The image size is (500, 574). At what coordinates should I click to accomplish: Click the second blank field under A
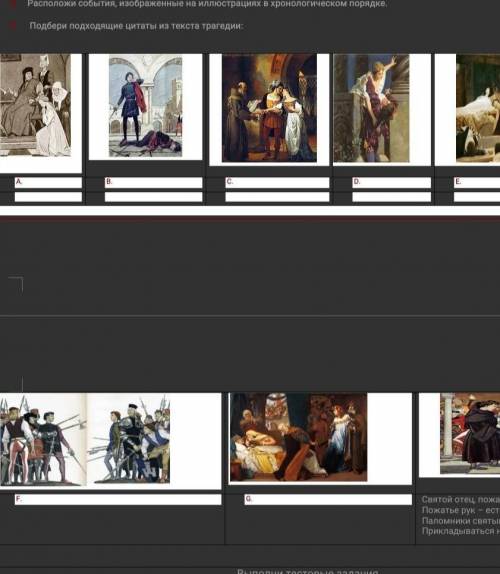click(48, 197)
